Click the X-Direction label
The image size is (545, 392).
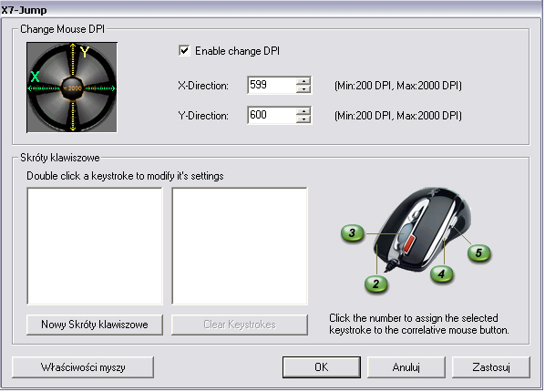[x=203, y=86]
